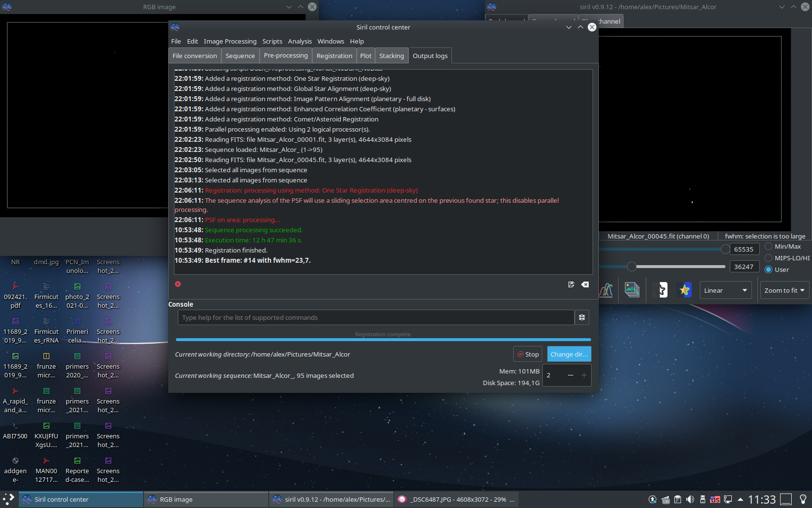
Task: Save the output log to file
Action: (571, 284)
